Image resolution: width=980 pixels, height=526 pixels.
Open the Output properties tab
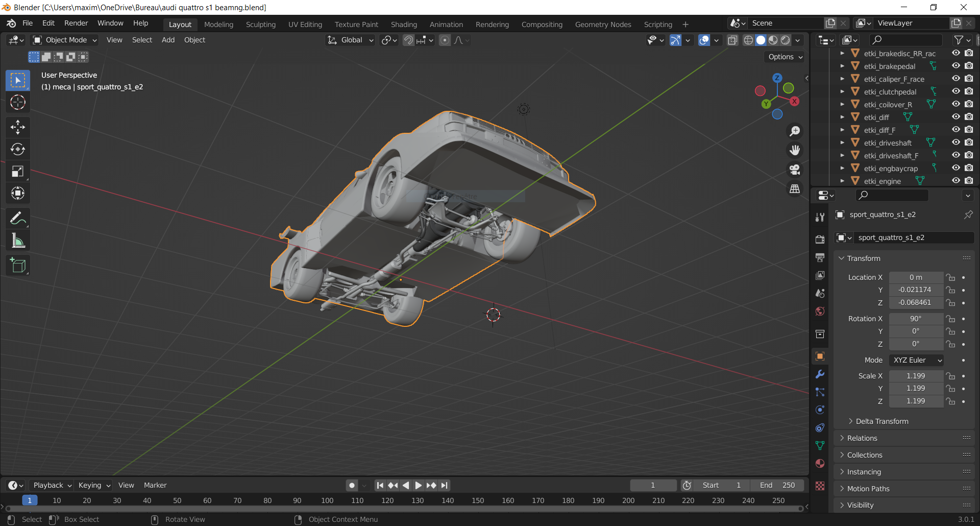(820, 257)
